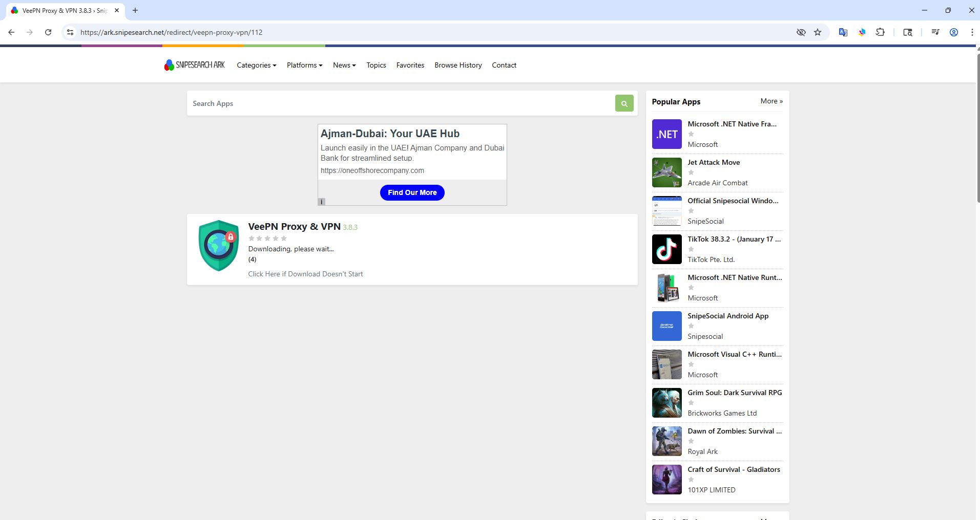The image size is (980, 520).
Task: Click the tracking protection eye icon
Action: 801,32
